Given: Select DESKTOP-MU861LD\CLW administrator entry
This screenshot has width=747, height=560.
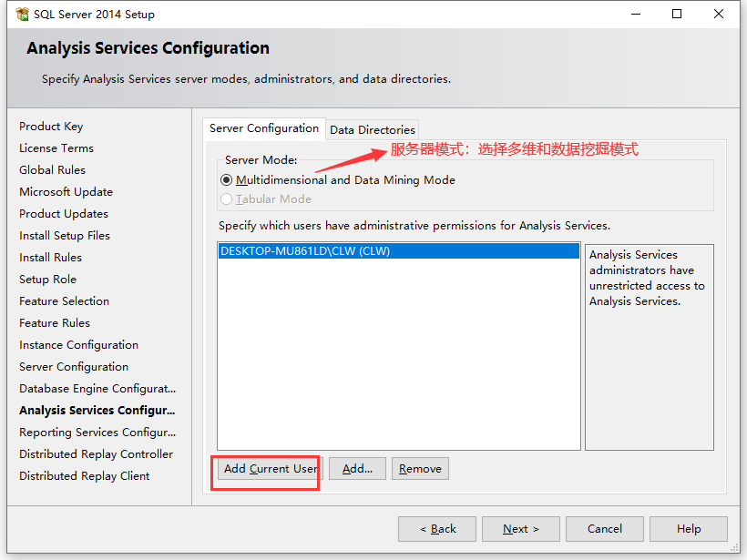Looking at the screenshot, I should tap(399, 251).
